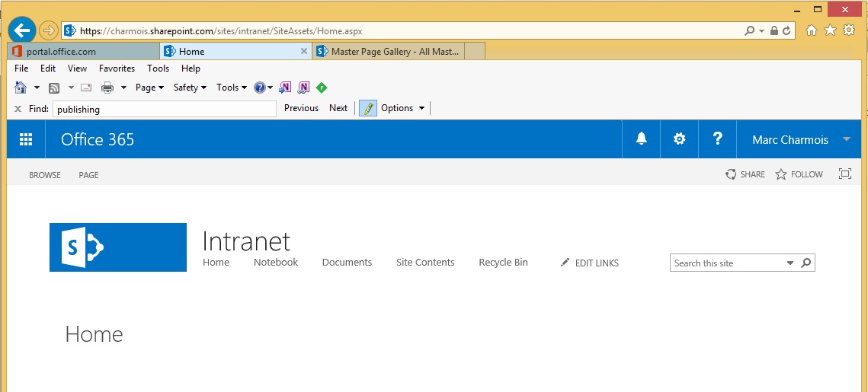Open the View menu
The height and width of the screenshot is (392, 868).
[78, 69]
